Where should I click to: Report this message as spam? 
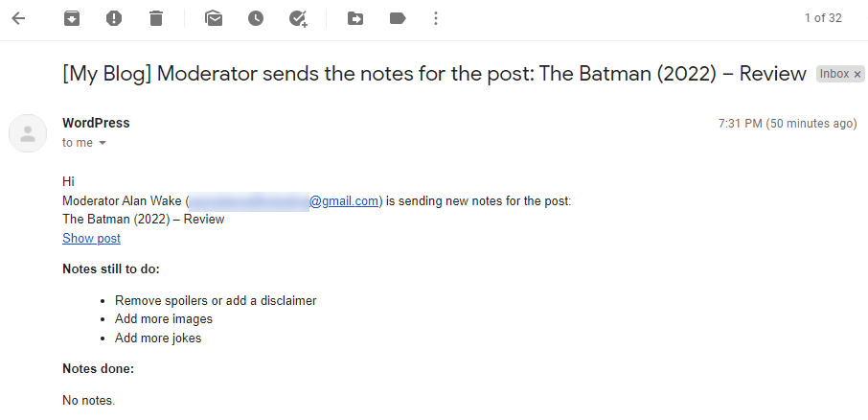point(114,18)
